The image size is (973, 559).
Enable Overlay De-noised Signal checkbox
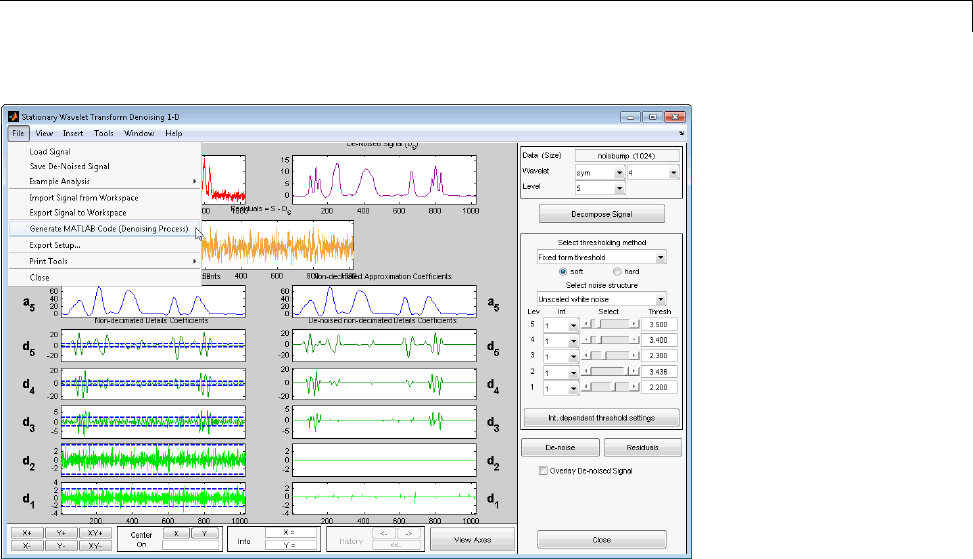544,470
